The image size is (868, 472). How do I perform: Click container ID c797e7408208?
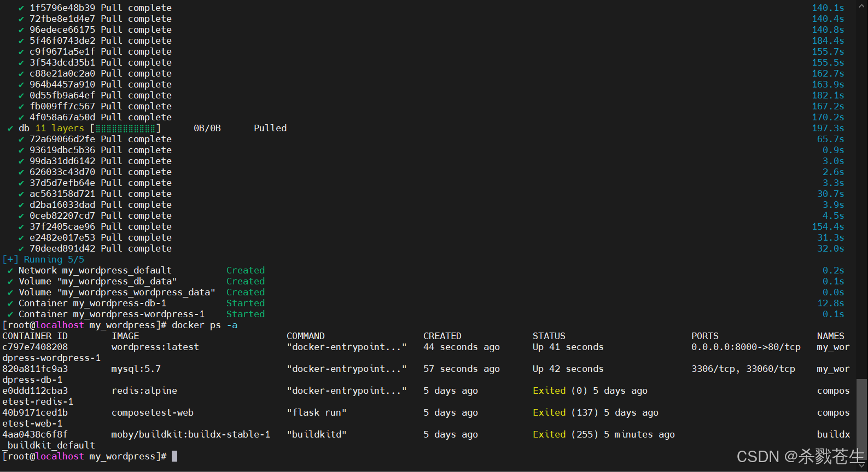(35, 347)
